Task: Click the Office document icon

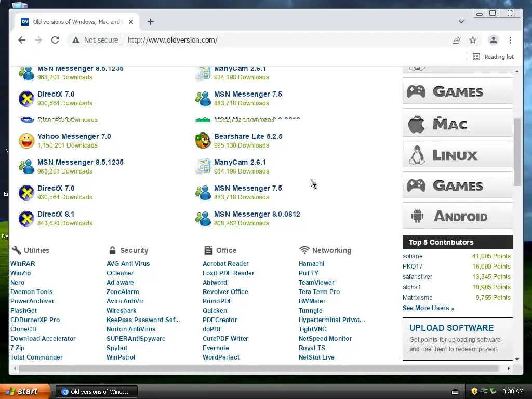Action: pyautogui.click(x=208, y=250)
